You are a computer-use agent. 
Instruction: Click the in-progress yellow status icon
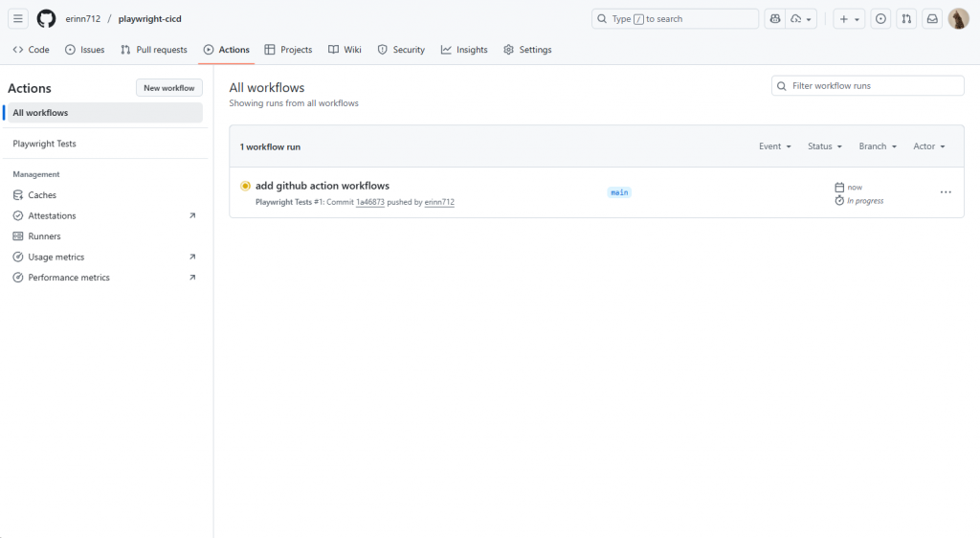245,186
